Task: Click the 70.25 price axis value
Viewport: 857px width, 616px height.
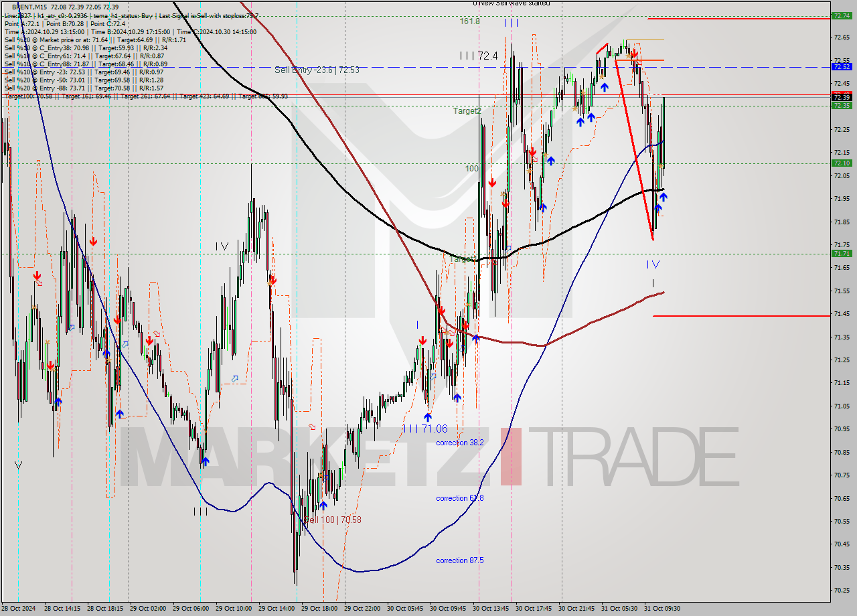Action: click(x=842, y=590)
